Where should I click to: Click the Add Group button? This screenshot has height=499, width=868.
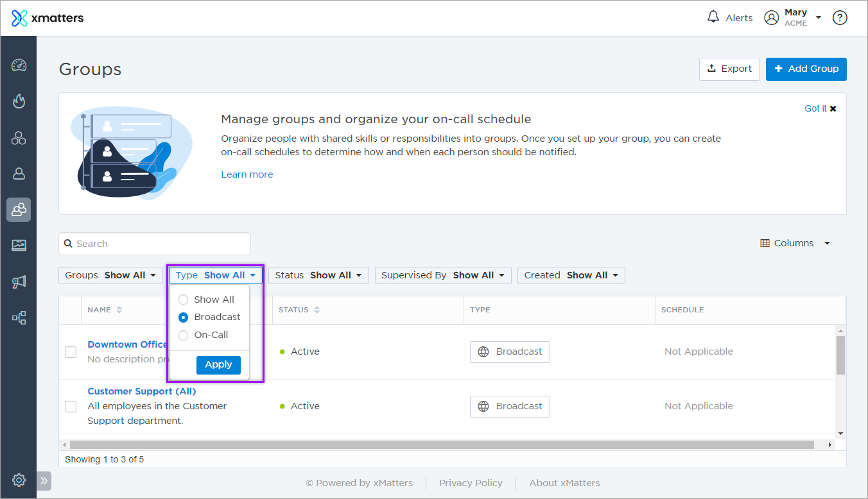click(806, 69)
